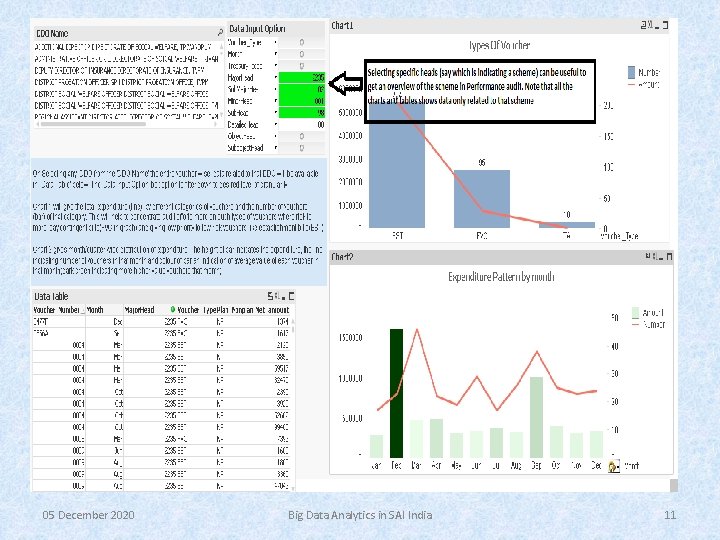Open SubMajorHead dropdown in Data Input Option
Viewport: 720px width, 540px height.
[276, 89]
